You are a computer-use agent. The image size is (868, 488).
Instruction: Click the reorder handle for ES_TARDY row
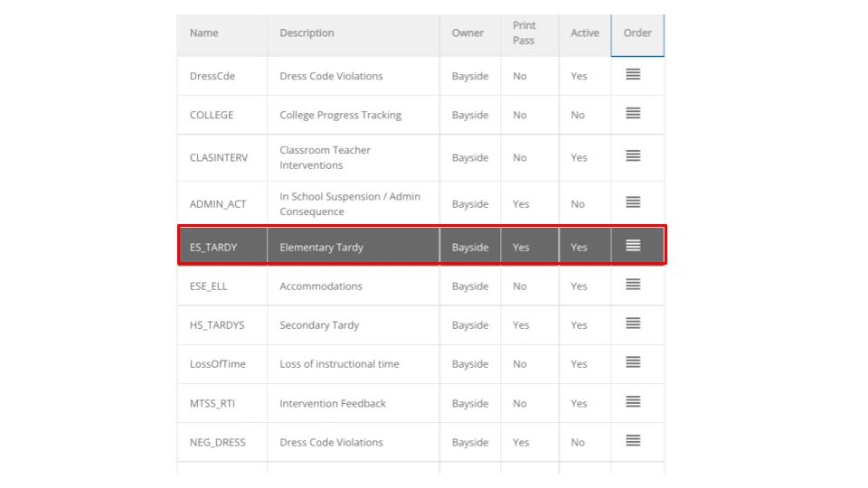[x=633, y=246]
